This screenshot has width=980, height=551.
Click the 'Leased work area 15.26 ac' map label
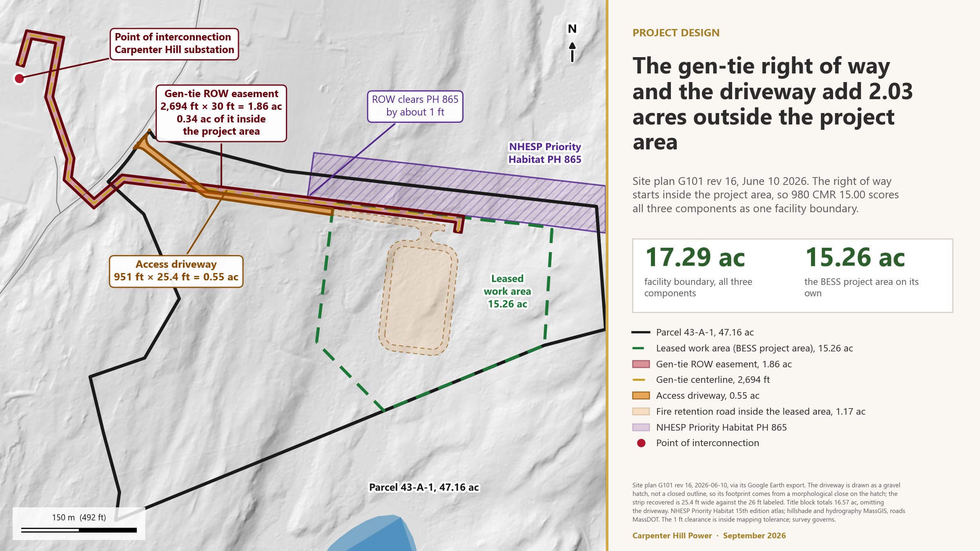pos(507,291)
